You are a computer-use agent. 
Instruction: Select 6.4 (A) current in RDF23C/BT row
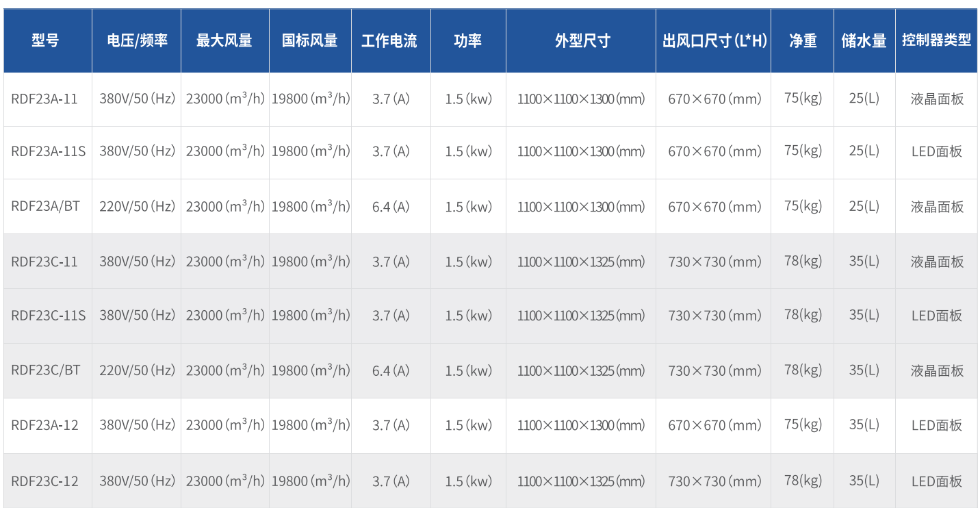[391, 370]
